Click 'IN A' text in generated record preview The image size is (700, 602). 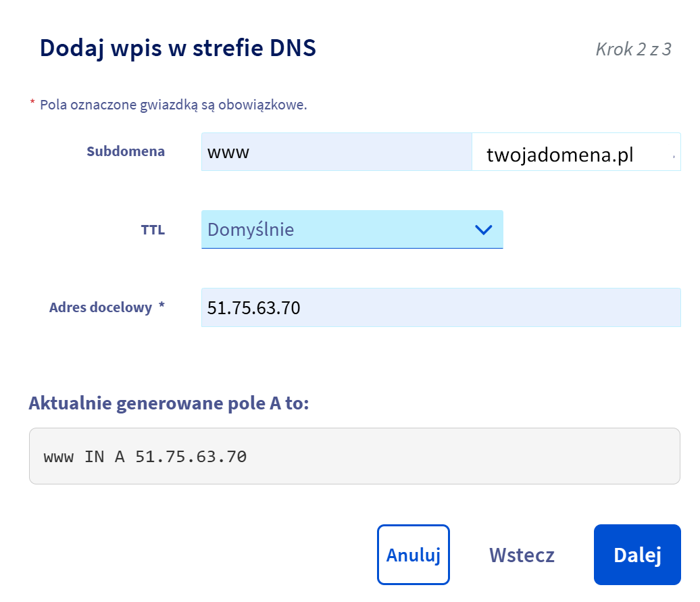click(105, 457)
